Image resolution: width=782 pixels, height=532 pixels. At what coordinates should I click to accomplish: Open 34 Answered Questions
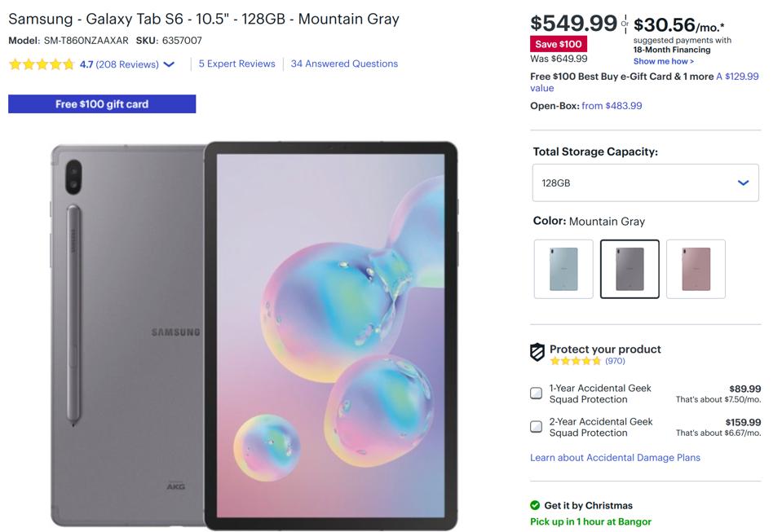coord(344,64)
